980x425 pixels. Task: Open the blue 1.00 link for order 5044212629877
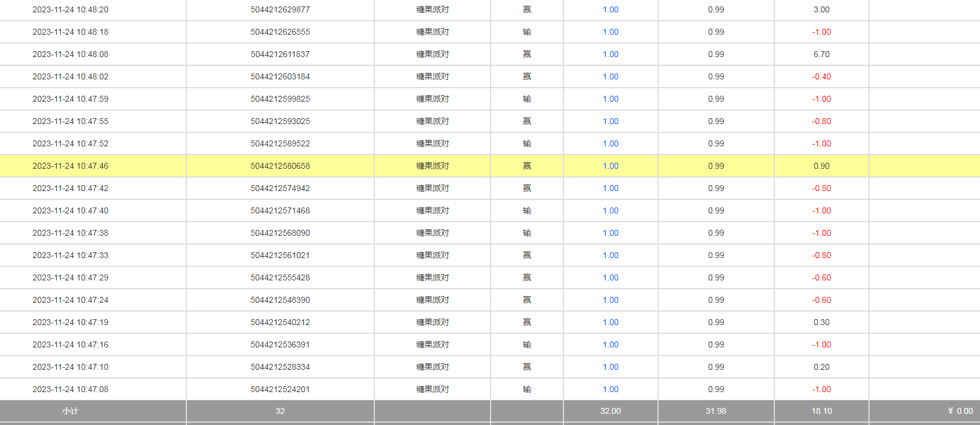point(610,9)
